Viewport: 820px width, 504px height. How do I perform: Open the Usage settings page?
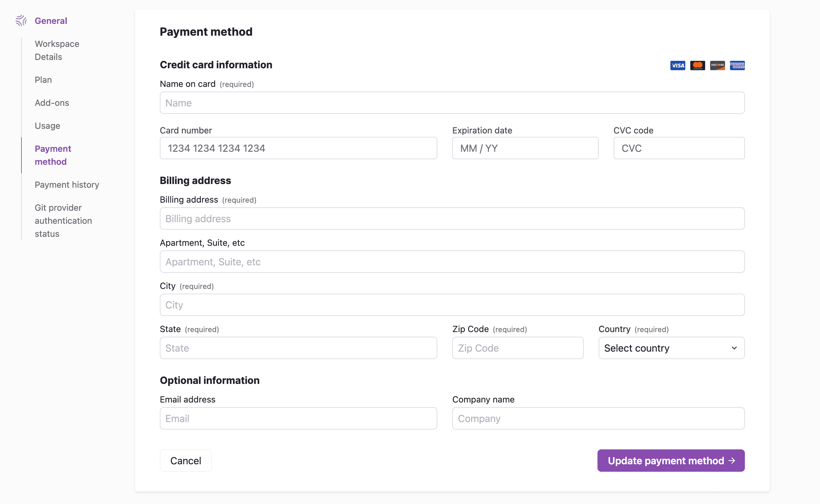coord(47,126)
